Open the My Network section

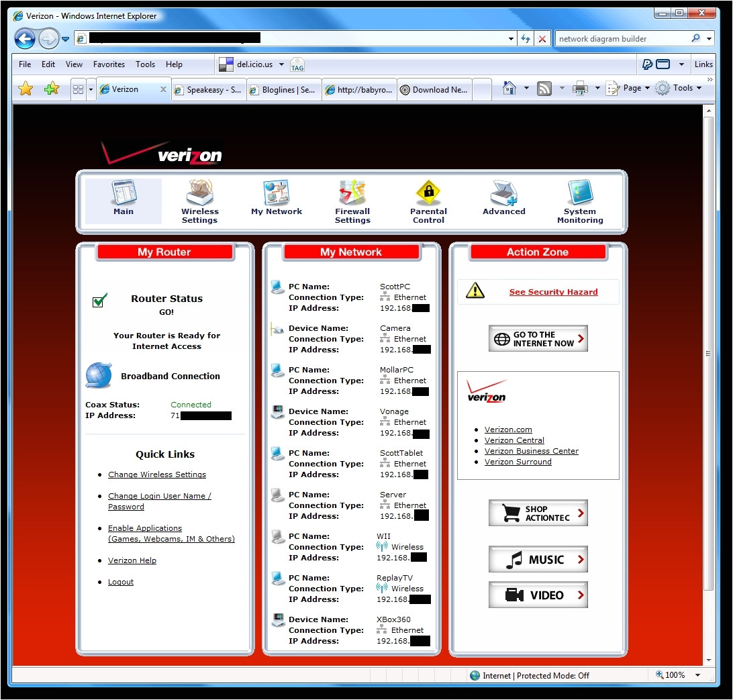click(x=276, y=199)
